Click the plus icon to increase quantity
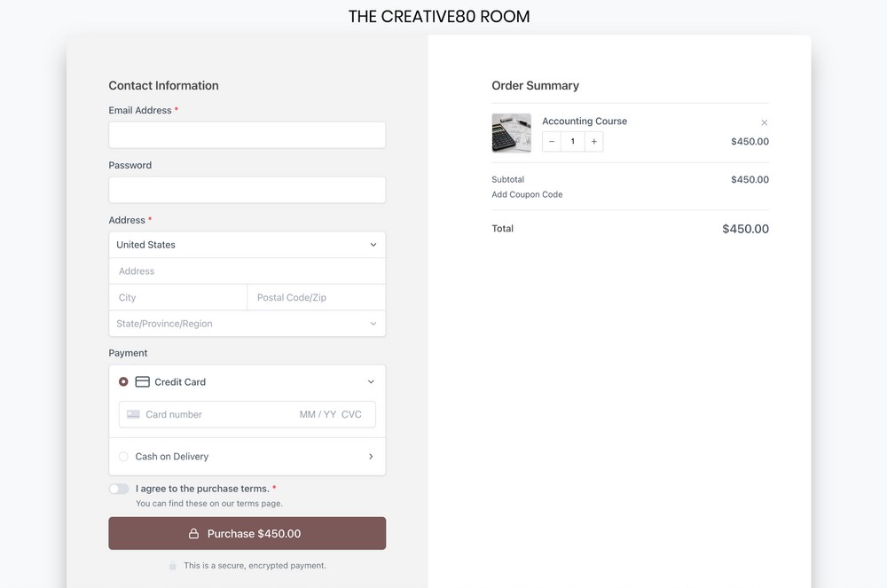Viewport: 887px width, 588px height. pos(593,141)
